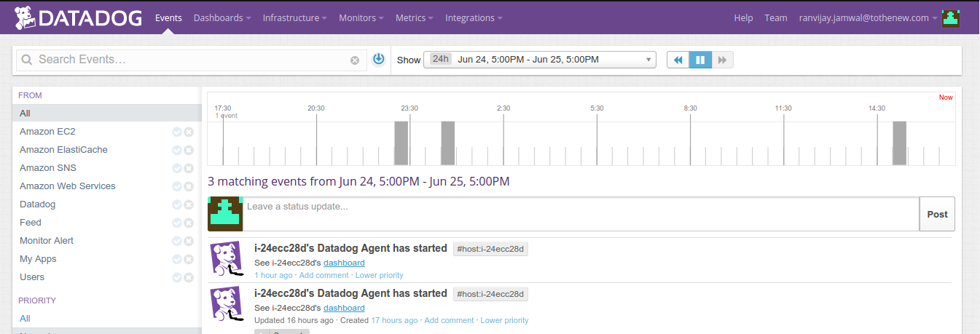Screen dimensions: 980x334
Task: Click the '1 hour ago' timestamp link
Action: [273, 275]
